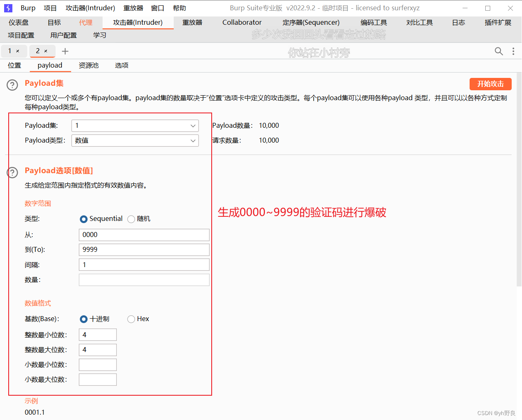This screenshot has width=522, height=420.
Task: Switch to the 定序器(Sequencer) tab
Action: (311, 23)
